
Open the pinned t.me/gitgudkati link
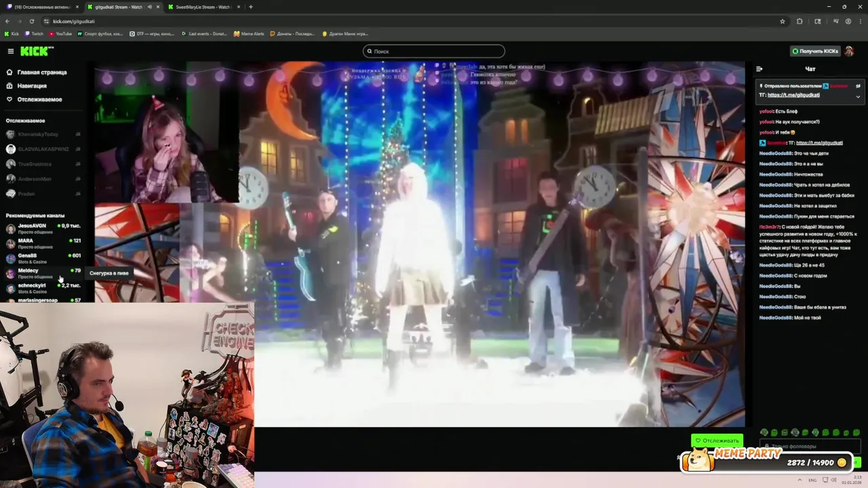[793, 95]
